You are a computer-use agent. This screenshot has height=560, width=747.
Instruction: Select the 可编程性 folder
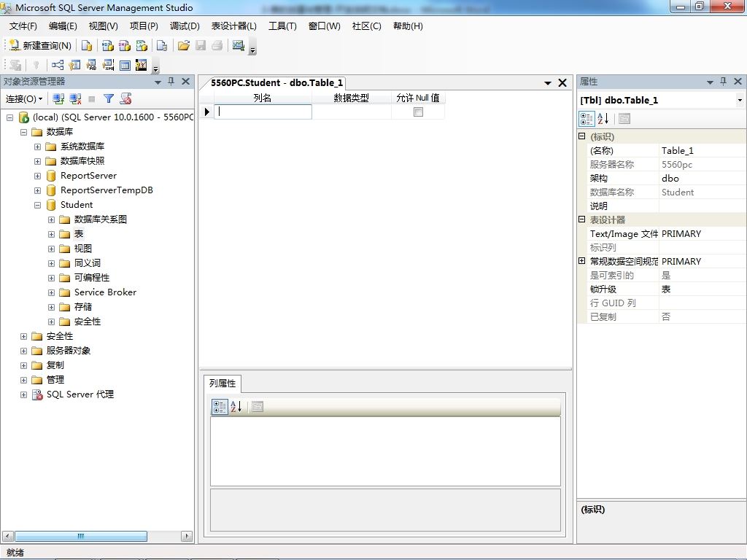click(x=92, y=278)
